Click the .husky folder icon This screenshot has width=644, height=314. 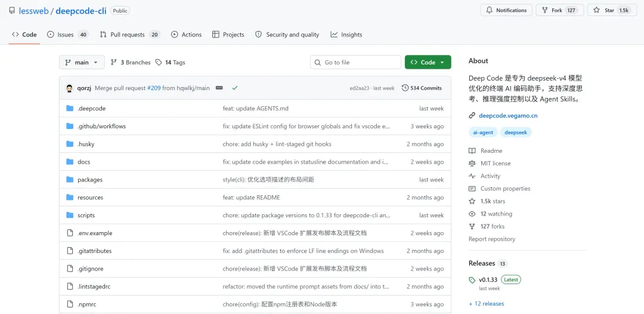tap(69, 144)
